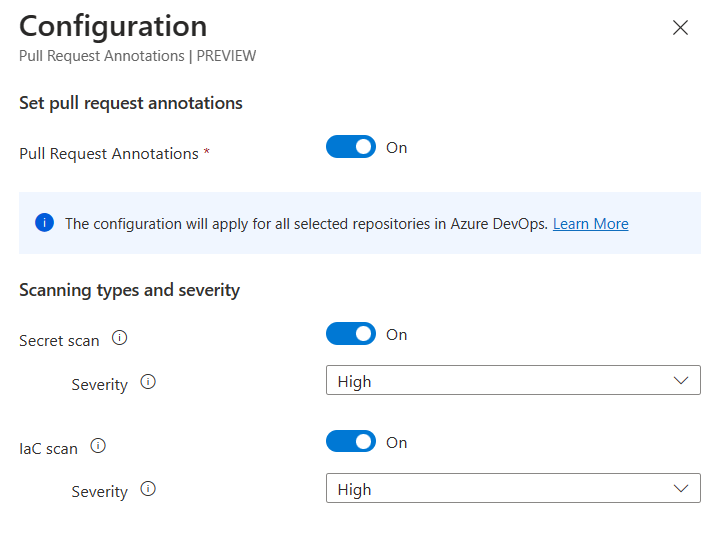Click the Set pull request annotations heading
Screen dimensions: 723x551
[x=131, y=103]
